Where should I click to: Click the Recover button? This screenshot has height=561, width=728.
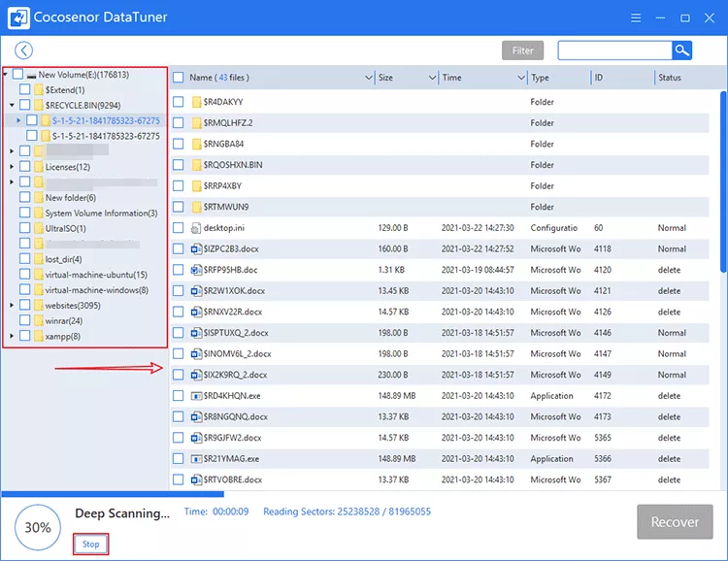coord(675,521)
